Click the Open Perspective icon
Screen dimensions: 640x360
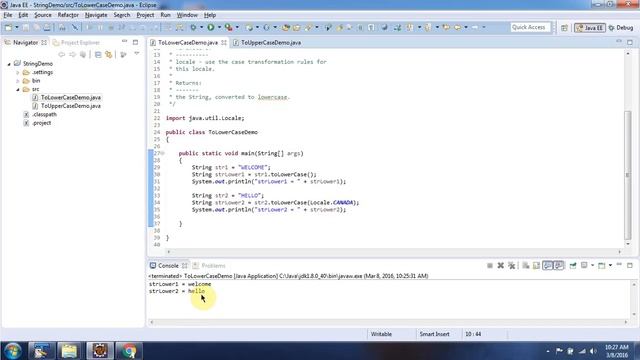click(x=564, y=28)
